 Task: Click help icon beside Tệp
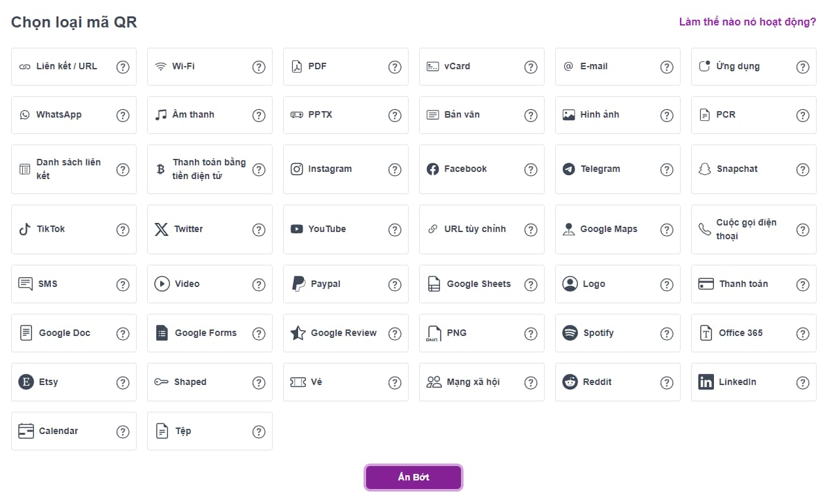click(259, 431)
